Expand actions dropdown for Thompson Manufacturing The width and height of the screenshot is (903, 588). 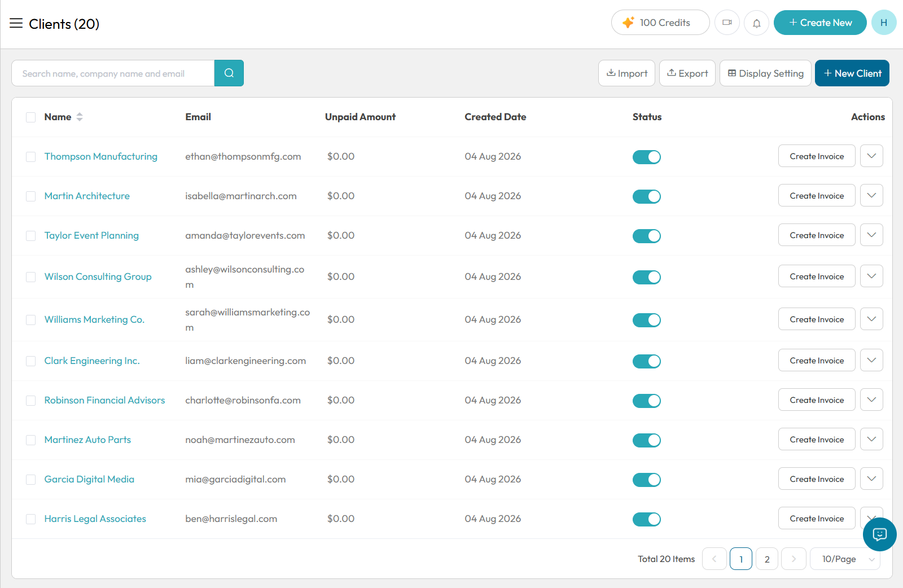871,156
